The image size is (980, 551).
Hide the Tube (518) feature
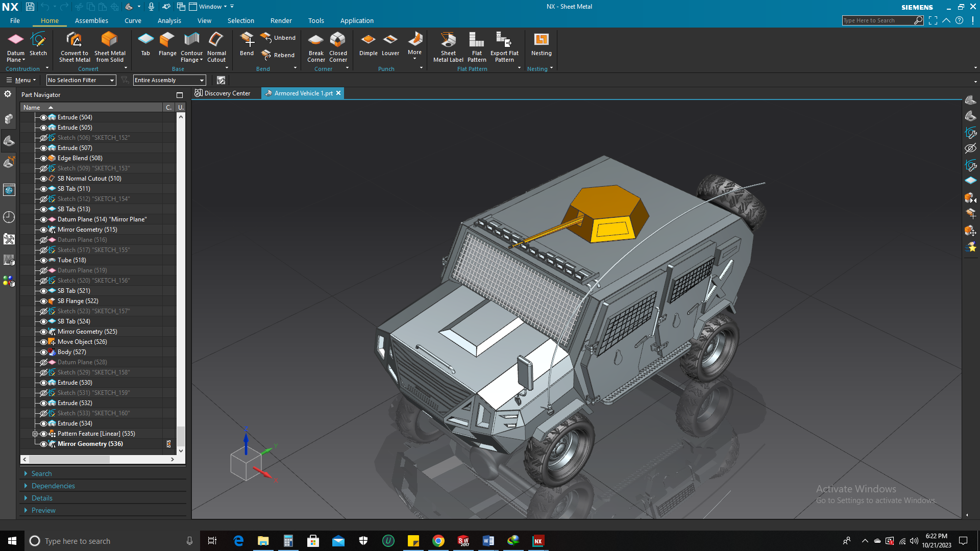[43, 260]
